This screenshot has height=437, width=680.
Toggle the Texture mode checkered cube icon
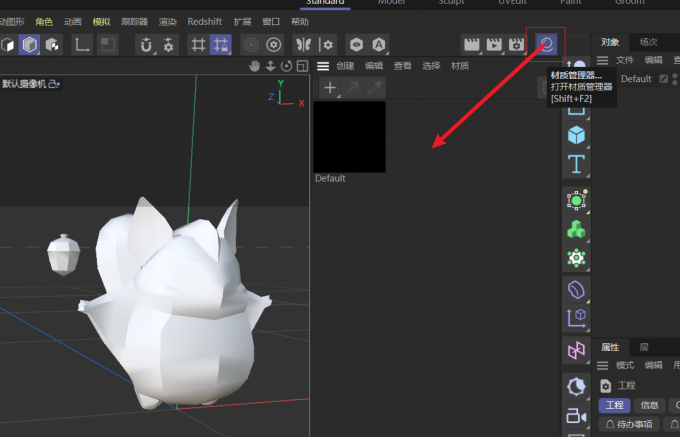(x=52, y=44)
